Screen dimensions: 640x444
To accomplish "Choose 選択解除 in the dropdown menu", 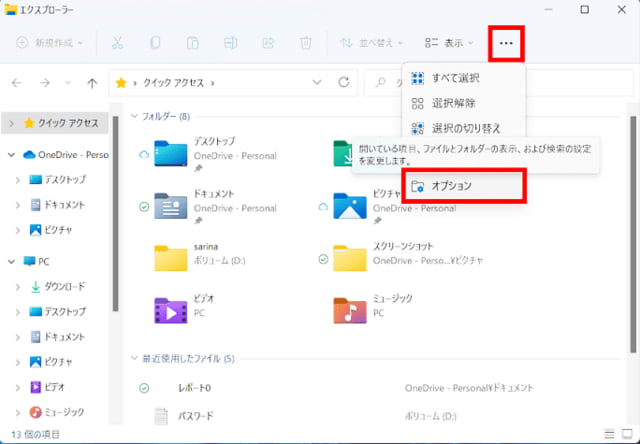I will (455, 103).
